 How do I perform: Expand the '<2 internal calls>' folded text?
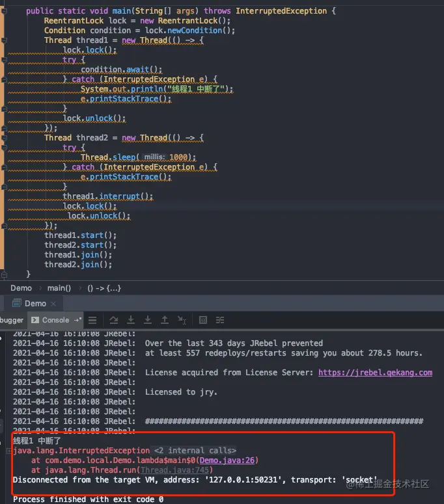coord(195,451)
